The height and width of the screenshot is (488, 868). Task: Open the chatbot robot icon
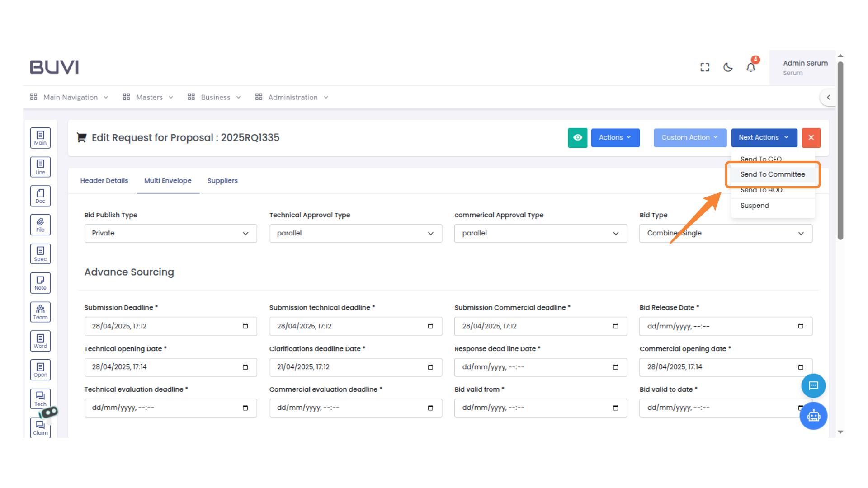click(x=813, y=416)
